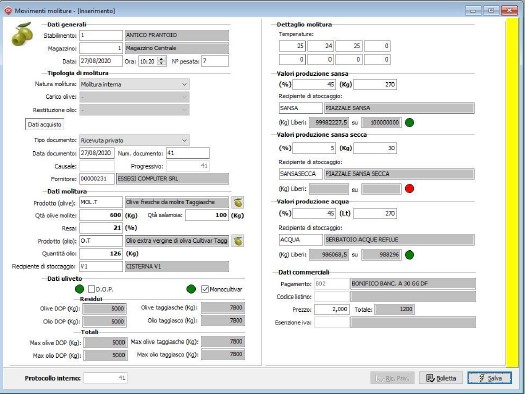Click the Num. documento field
This screenshot has height=394, width=525.
tap(188, 153)
